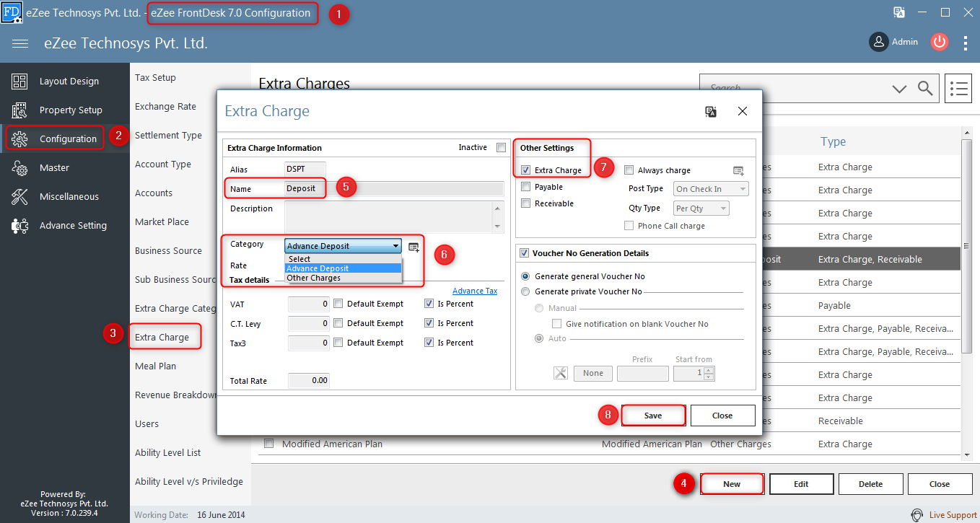Image resolution: width=980 pixels, height=523 pixels.
Task: Toggle the Inactive checkbox
Action: pos(501,148)
